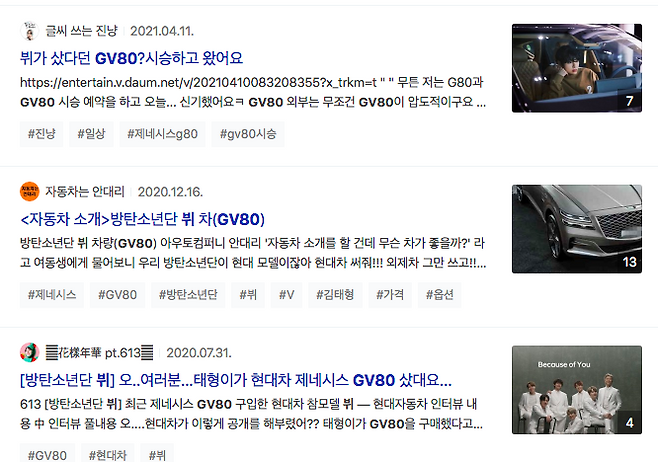Select the #제네시스g80 hashtag
Viewport: 658px width, 462px height.
(162, 134)
